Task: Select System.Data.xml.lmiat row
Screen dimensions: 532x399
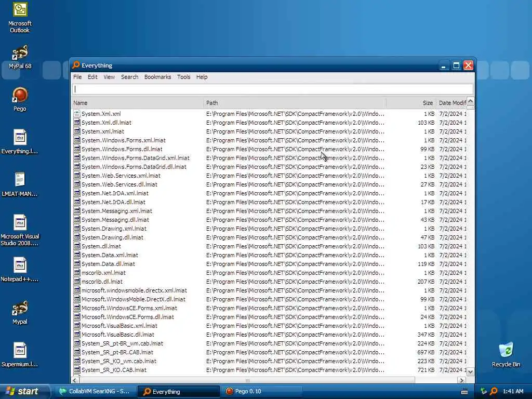Action: pyautogui.click(x=270, y=255)
